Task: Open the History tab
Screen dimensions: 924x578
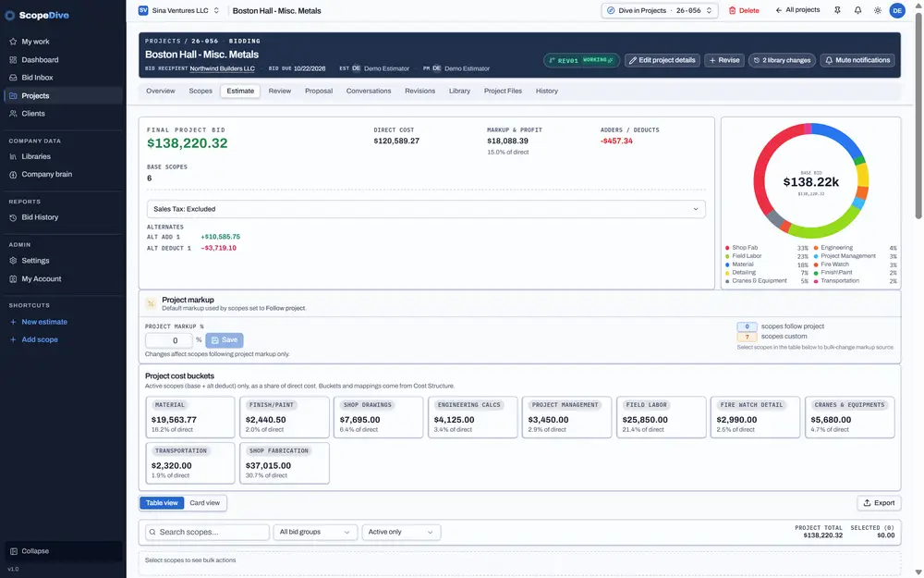Action: click(x=546, y=91)
